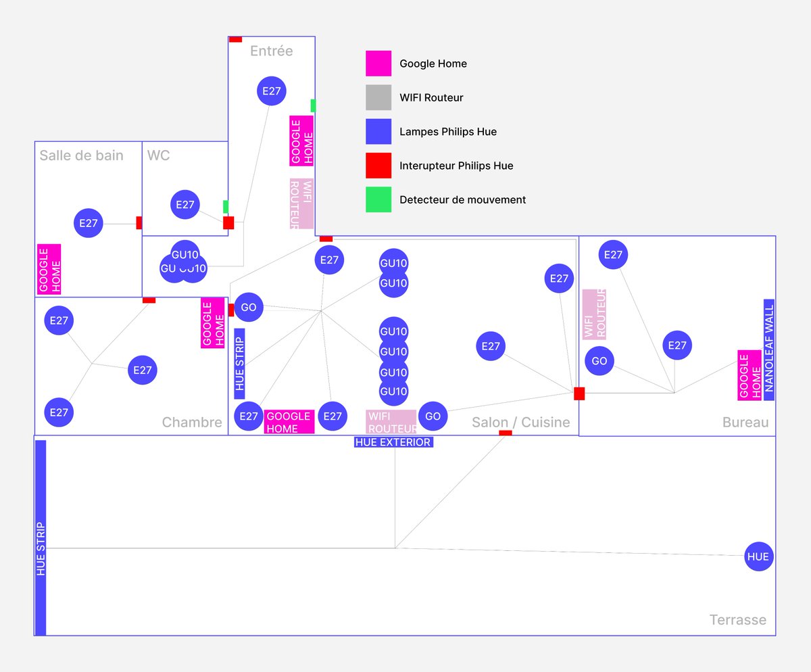Image resolution: width=811 pixels, height=672 pixels.
Task: Click the blue Lampes Philips Hue legend swatch
Action: (x=378, y=131)
